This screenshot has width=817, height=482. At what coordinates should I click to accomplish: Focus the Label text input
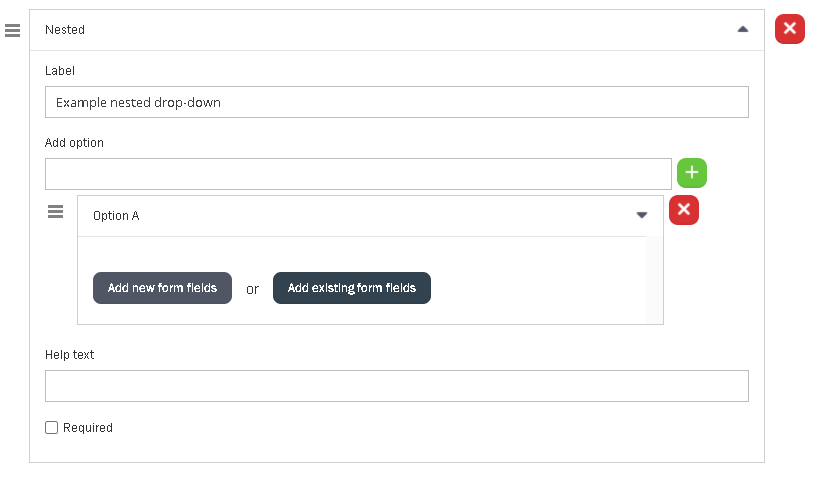[x=396, y=102]
